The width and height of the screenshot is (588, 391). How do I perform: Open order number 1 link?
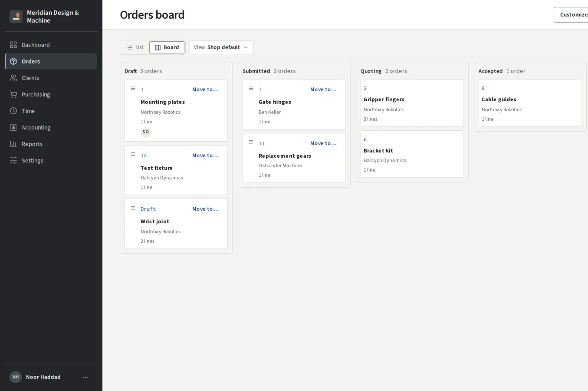point(142,89)
